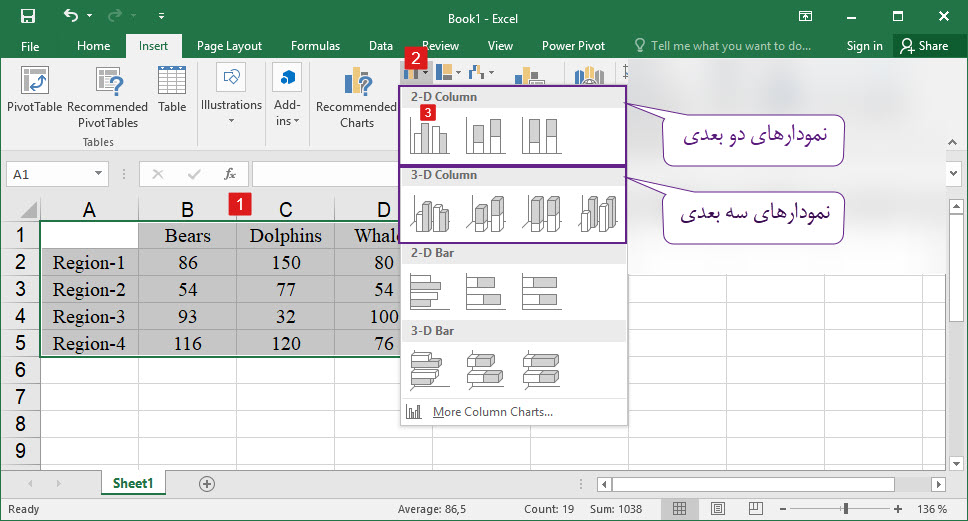The height and width of the screenshot is (521, 968).
Task: Click the 3D Map icon in ribbon
Action: pyautogui.click(x=589, y=77)
